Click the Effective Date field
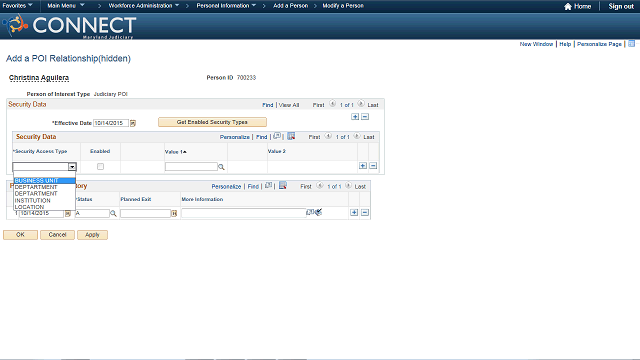Viewport: 640px width, 360px height. tap(111, 123)
